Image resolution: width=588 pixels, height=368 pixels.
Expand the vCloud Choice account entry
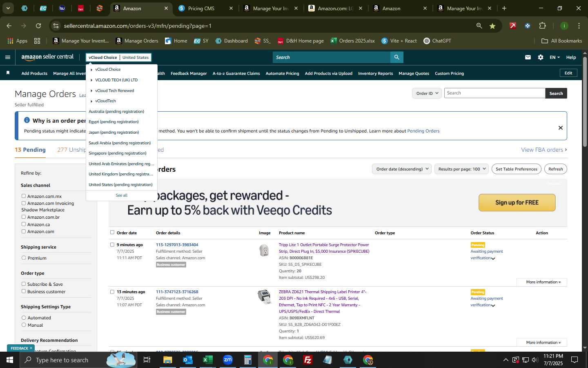click(x=91, y=70)
